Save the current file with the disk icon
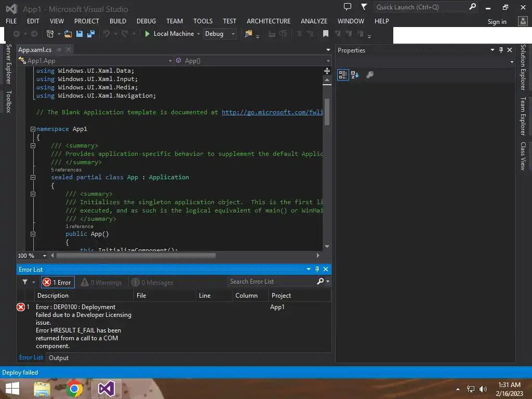This screenshot has height=399, width=532. (79, 34)
